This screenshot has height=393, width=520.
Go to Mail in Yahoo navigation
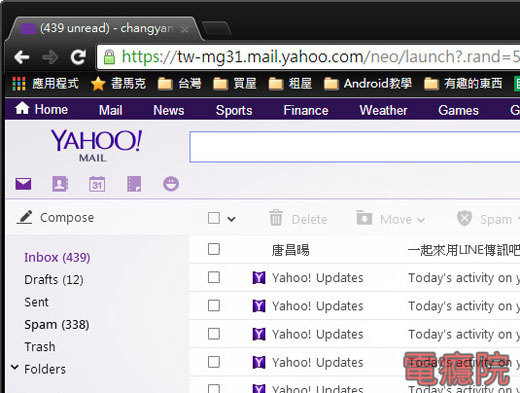111,110
